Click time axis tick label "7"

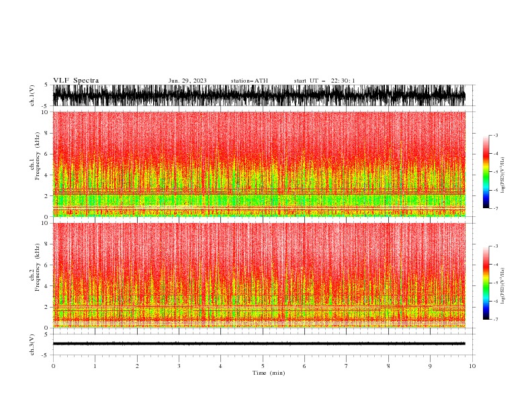point(347,366)
